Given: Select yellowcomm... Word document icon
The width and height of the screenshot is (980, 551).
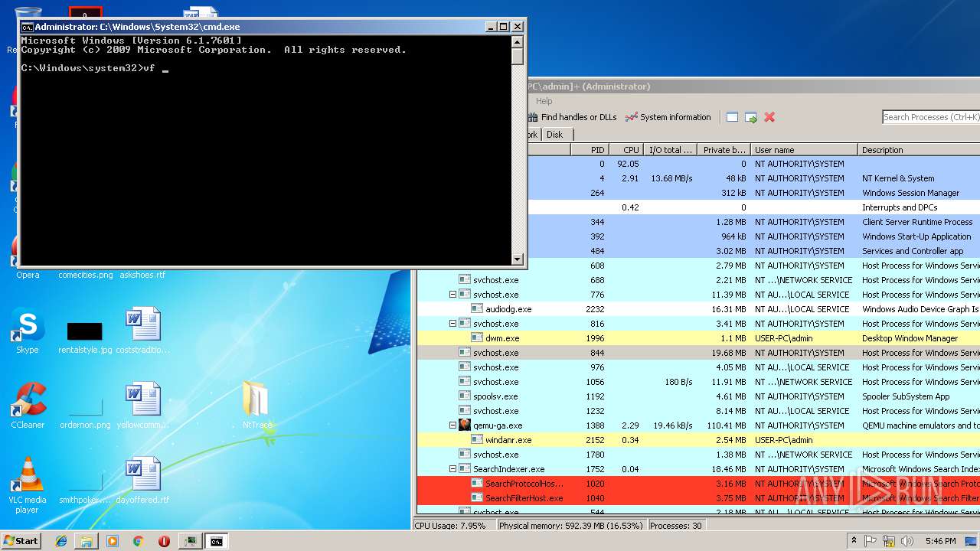Looking at the screenshot, I should coord(143,399).
